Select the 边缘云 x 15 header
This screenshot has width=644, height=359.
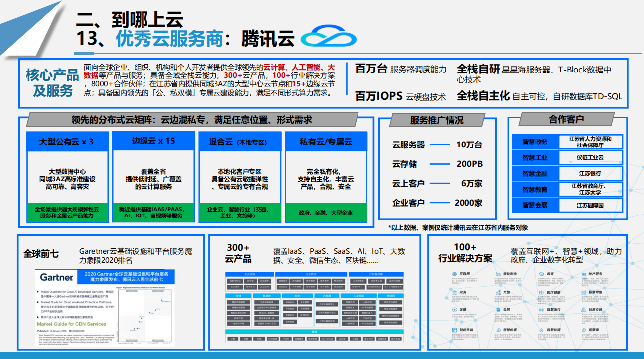tap(153, 141)
